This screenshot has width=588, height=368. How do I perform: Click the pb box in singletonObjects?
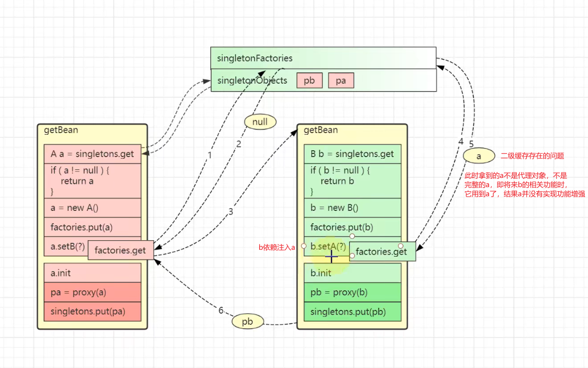[309, 80]
